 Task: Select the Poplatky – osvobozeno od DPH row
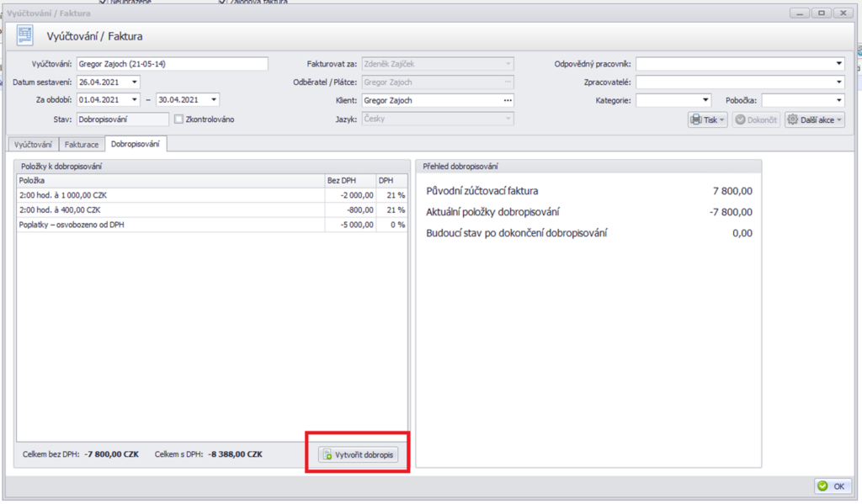click(x=168, y=225)
